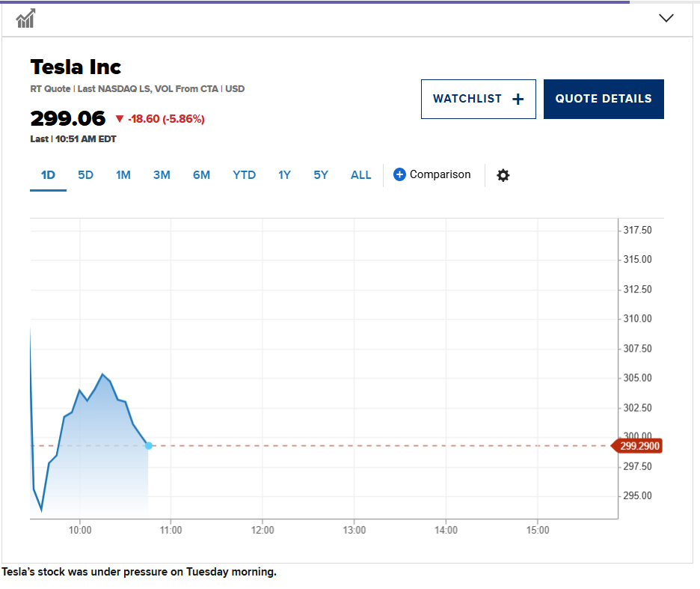The width and height of the screenshot is (700, 589).
Task: Click the chart peak near 10:15
Action: click(102, 374)
